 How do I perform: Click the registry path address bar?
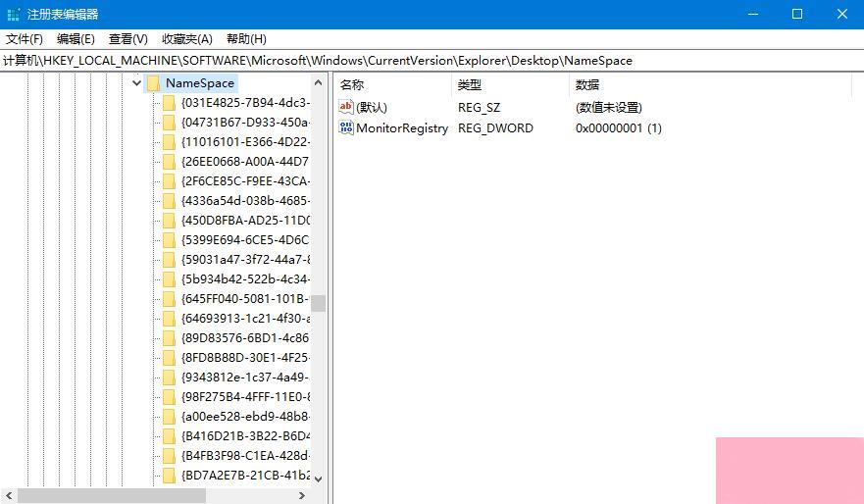[x=432, y=61]
